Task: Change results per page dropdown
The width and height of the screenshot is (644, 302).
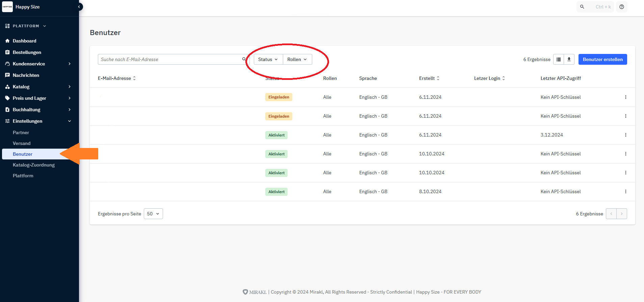Action: (153, 214)
